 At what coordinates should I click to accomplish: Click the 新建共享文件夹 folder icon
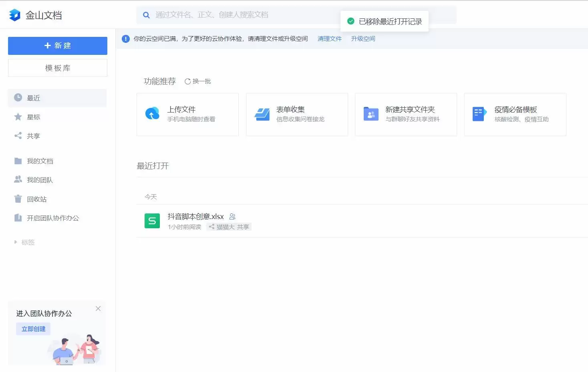click(371, 114)
